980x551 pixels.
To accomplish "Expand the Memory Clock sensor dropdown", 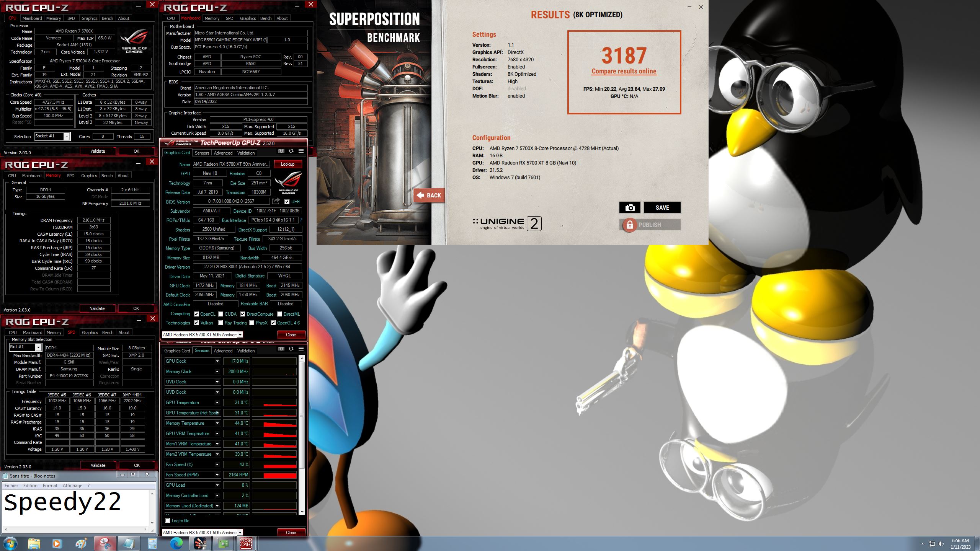I will pyautogui.click(x=217, y=372).
